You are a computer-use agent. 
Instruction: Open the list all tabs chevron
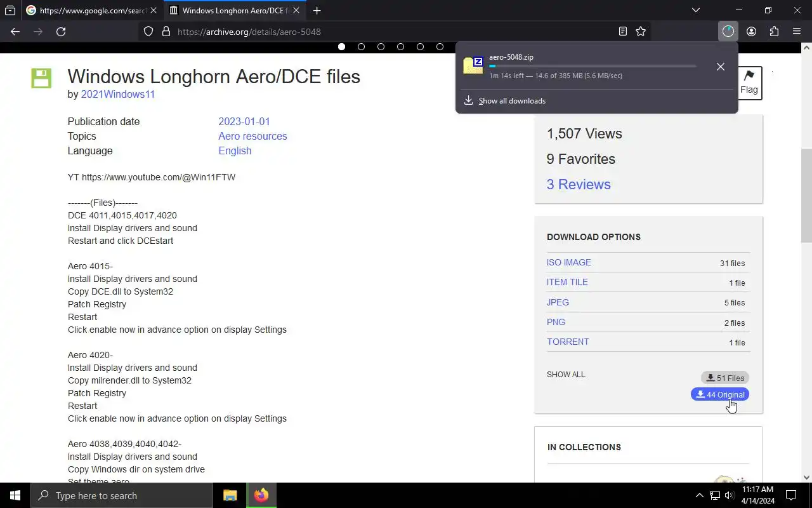[696, 10]
